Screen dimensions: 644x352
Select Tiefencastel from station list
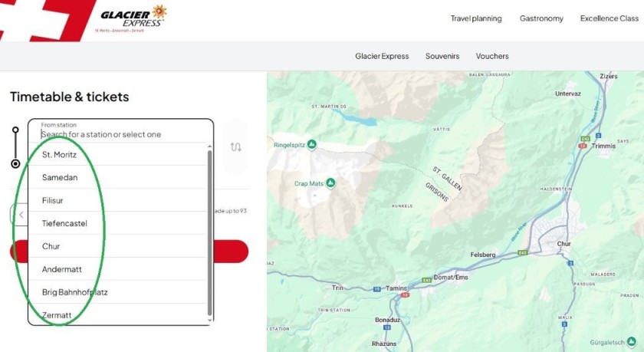(x=117, y=223)
